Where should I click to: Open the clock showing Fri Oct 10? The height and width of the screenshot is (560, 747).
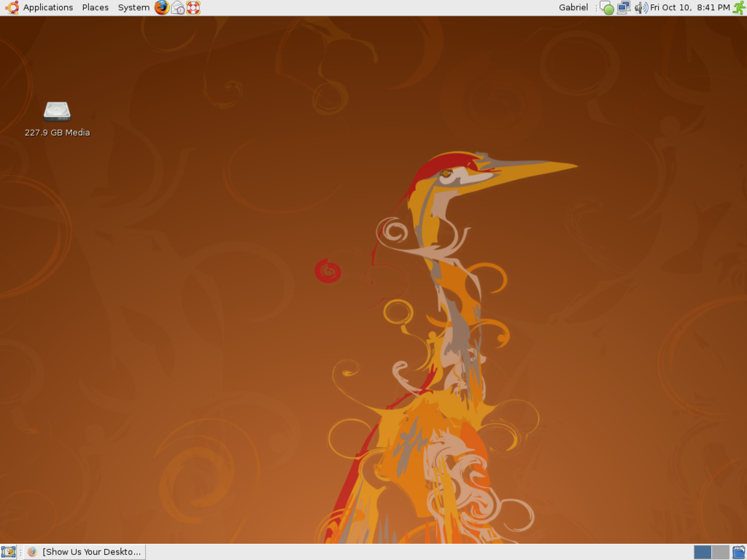click(690, 7)
